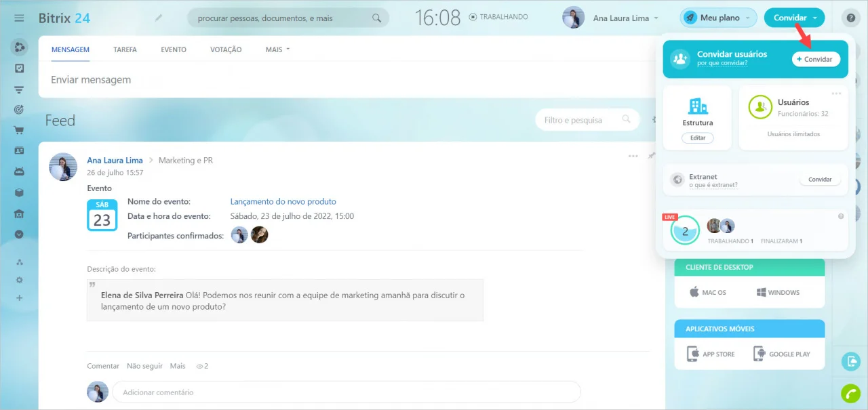Open the settings gear in left sidebar
This screenshot has width=868, height=410.
[19, 280]
